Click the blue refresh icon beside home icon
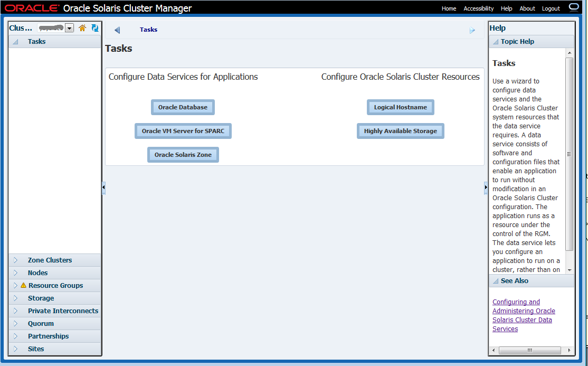This screenshot has height=366, width=588. 95,28
